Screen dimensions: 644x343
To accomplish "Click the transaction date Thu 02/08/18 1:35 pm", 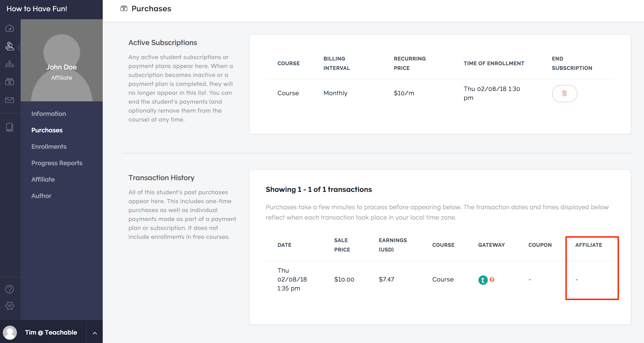I will (292, 279).
